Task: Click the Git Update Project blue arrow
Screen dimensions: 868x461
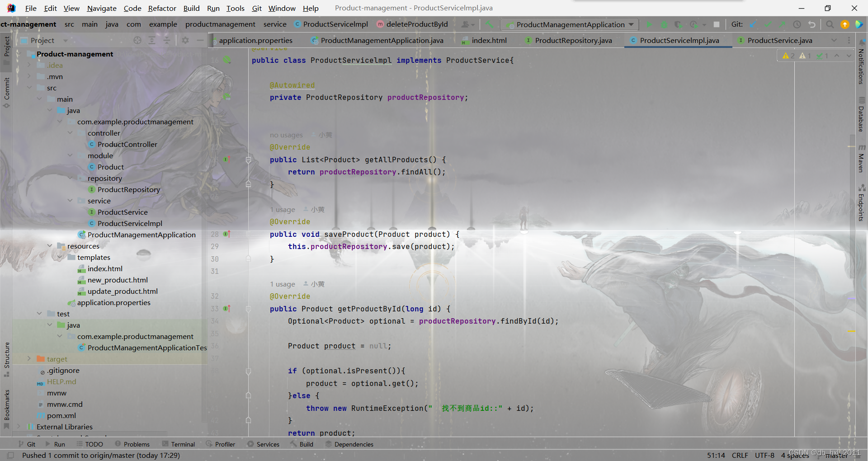Action: (x=753, y=24)
